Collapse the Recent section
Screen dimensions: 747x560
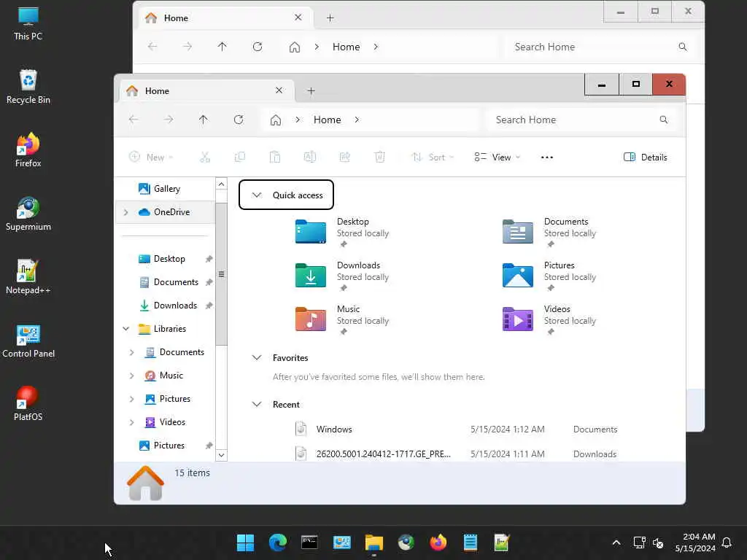click(256, 404)
